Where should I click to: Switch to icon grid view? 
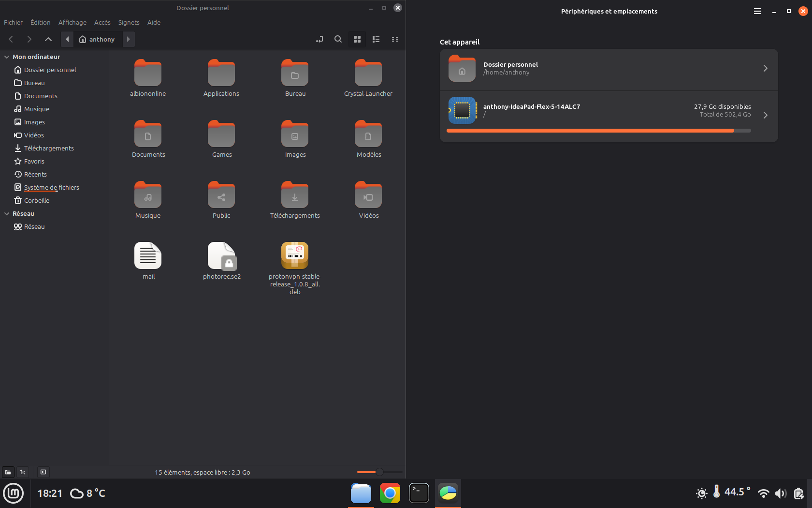point(357,39)
